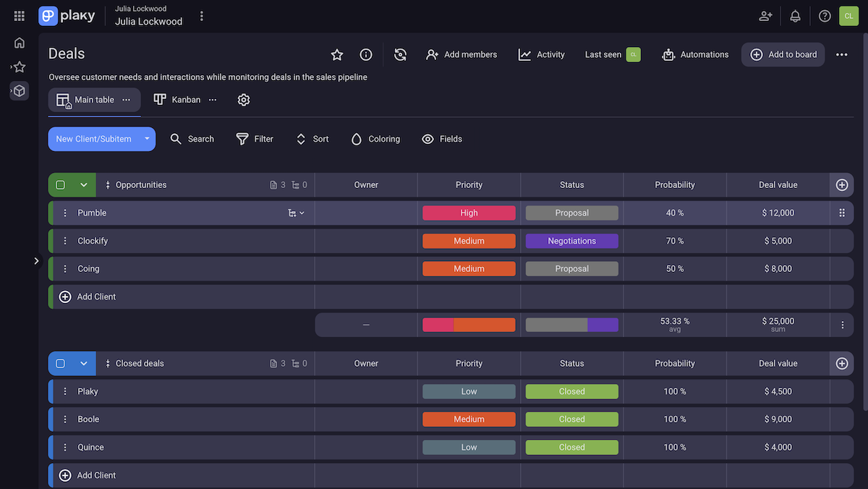Open the Help question mark icon

click(x=824, y=15)
